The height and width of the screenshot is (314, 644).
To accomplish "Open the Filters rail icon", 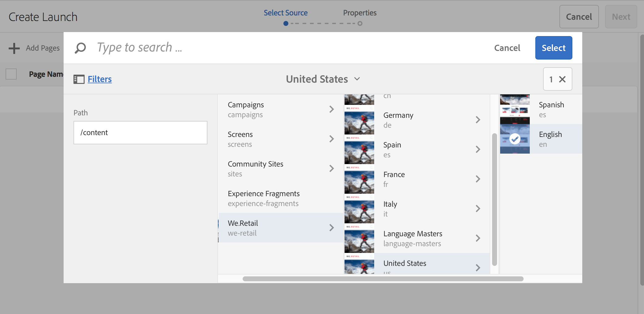I will [x=79, y=79].
